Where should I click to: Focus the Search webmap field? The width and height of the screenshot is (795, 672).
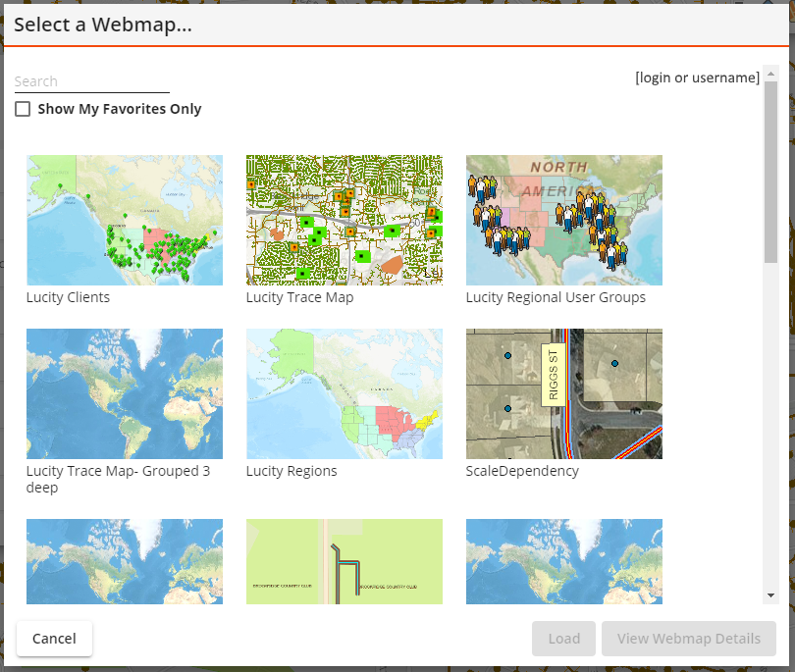coord(92,81)
